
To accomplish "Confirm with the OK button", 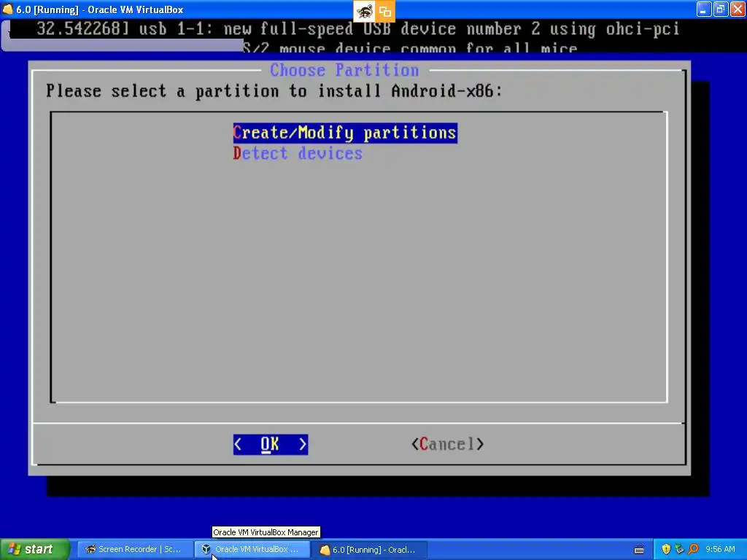I will click(270, 444).
